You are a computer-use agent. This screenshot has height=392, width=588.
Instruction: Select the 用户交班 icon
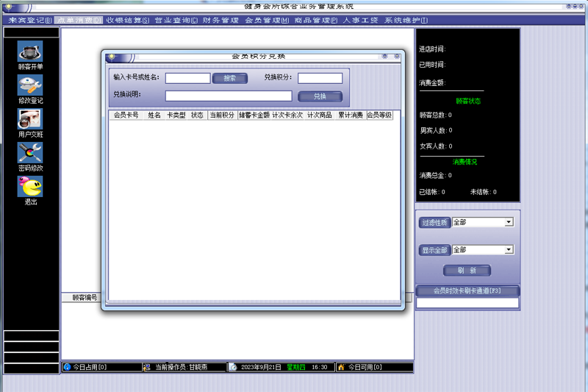click(30, 119)
